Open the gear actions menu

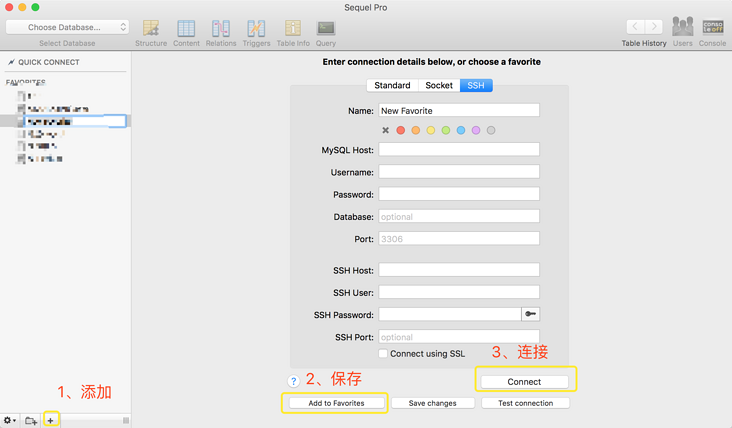point(10,421)
